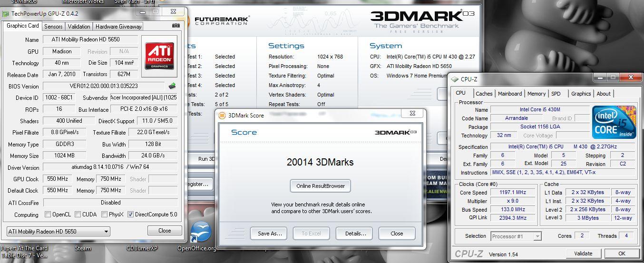
Task: Click the Details... button
Action: click(354, 234)
